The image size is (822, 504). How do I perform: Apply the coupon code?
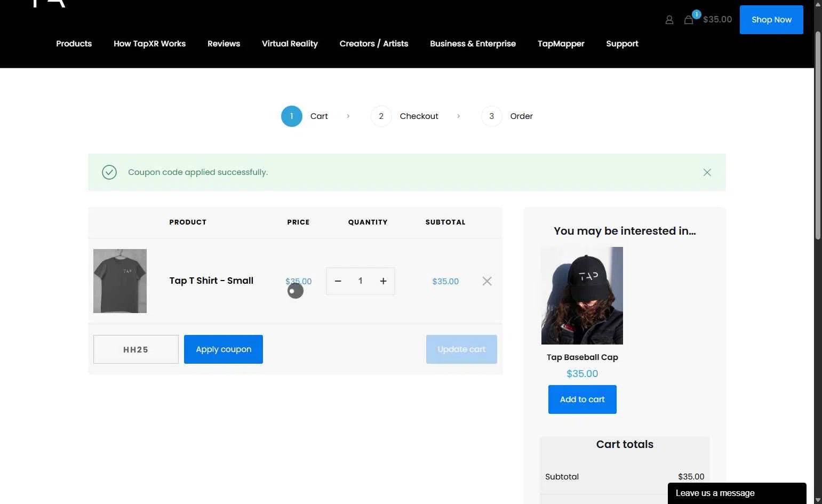click(224, 349)
